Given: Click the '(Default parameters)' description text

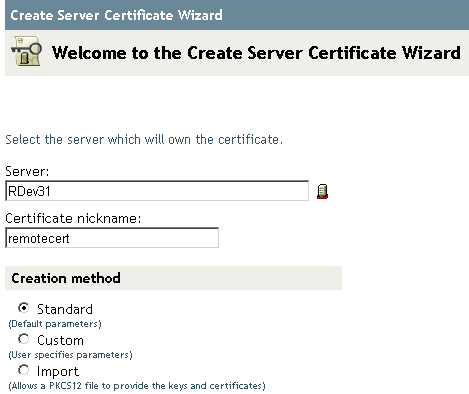Looking at the screenshot, I should coord(55,324).
